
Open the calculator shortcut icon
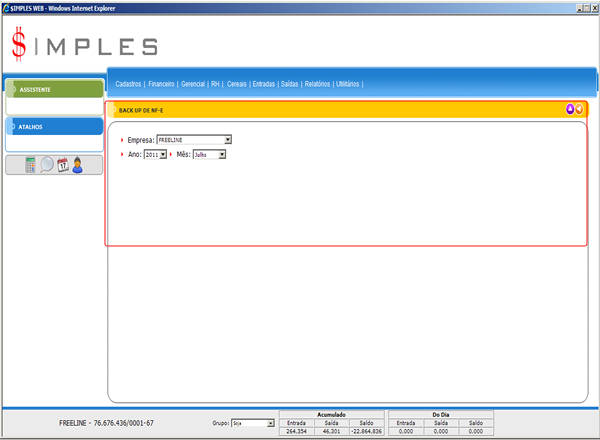tap(31, 165)
